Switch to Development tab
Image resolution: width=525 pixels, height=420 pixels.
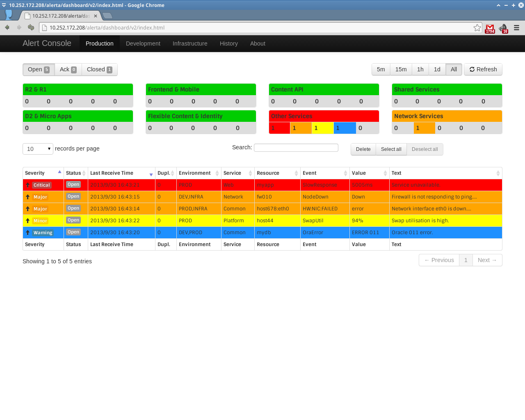[x=143, y=43]
